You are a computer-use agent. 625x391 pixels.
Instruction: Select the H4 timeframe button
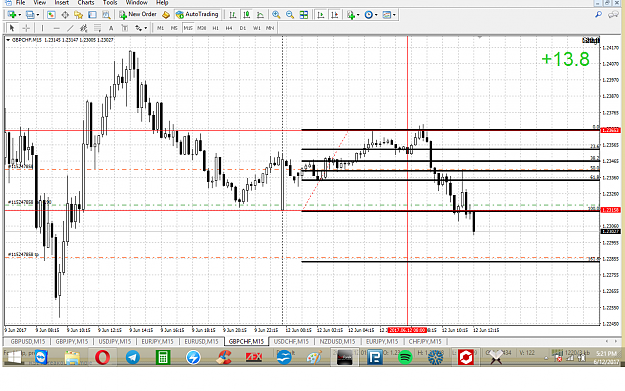click(x=229, y=28)
